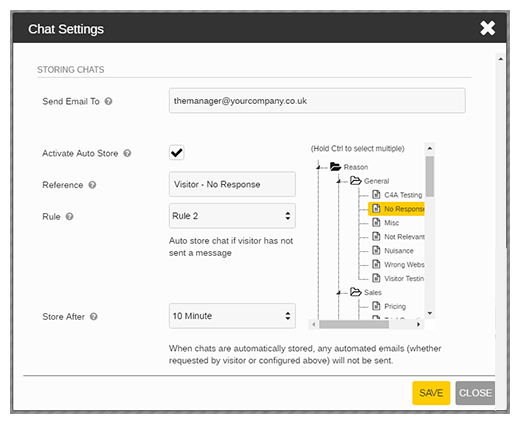Click the General folder icon in the tree
The width and height of the screenshot is (520, 424).
[356, 181]
